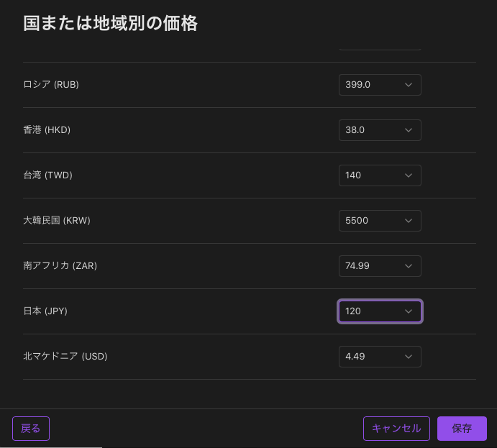Click the chevron arrow in the 北マケドニア (USD) price box
This screenshot has height=448, width=497.
click(x=409, y=357)
